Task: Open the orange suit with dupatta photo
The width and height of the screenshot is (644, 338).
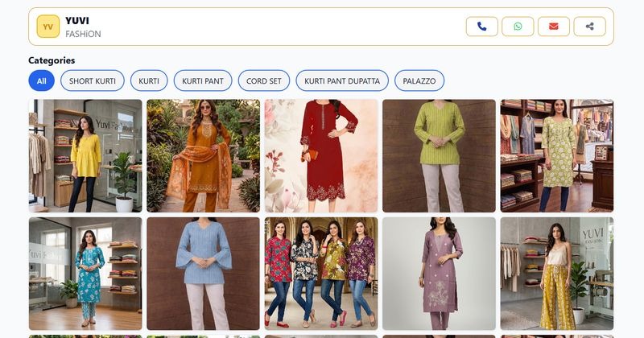Action: point(204,156)
